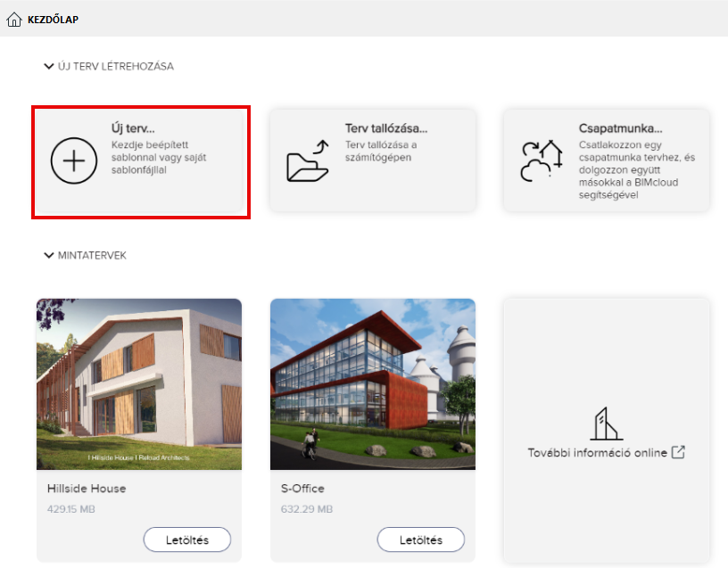Open Terv tallózása... heading
The width and height of the screenshot is (728, 568).
(x=386, y=128)
